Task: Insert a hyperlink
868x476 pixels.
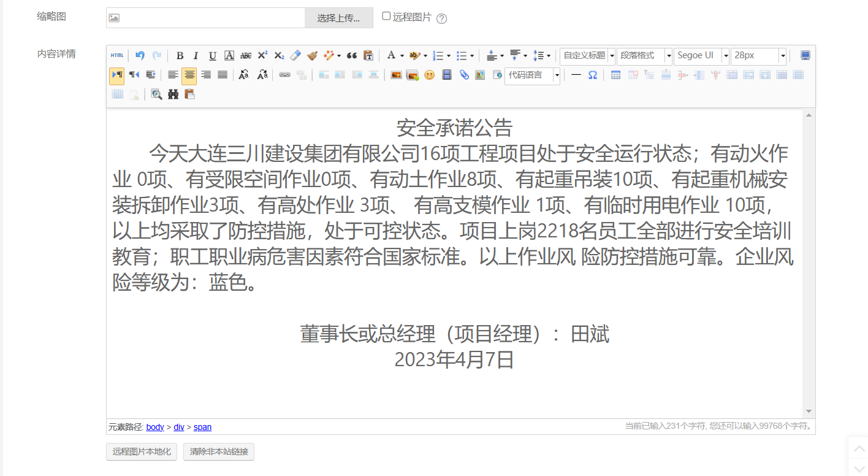Action: [284, 75]
